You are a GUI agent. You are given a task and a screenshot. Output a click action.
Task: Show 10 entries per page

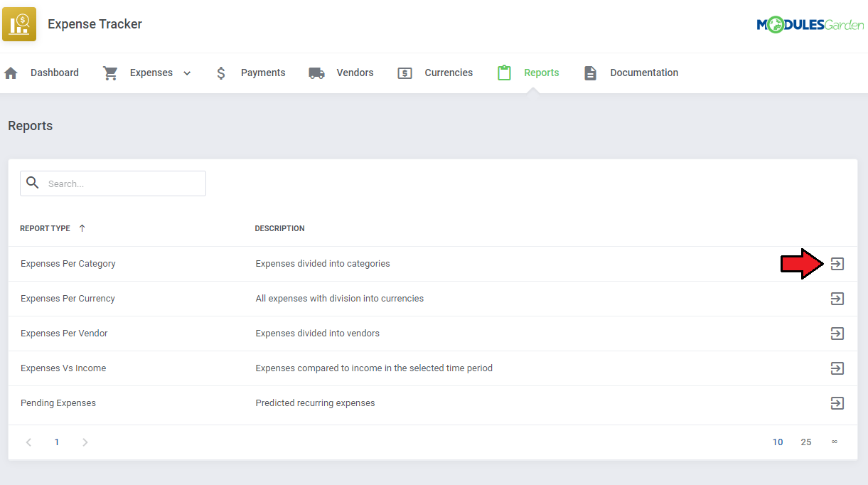778,442
